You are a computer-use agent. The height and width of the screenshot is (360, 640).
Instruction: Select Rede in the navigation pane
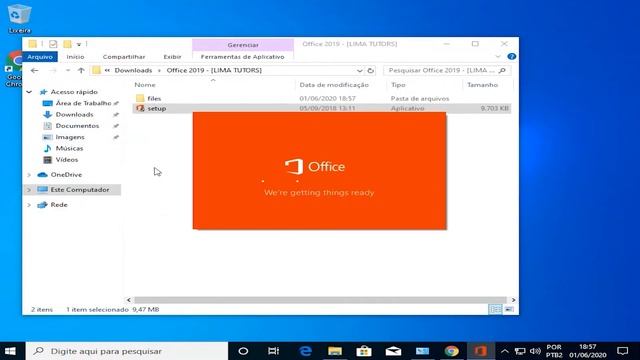point(59,205)
